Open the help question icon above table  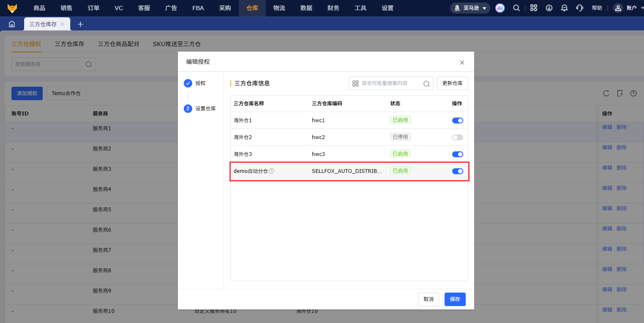[x=633, y=93]
